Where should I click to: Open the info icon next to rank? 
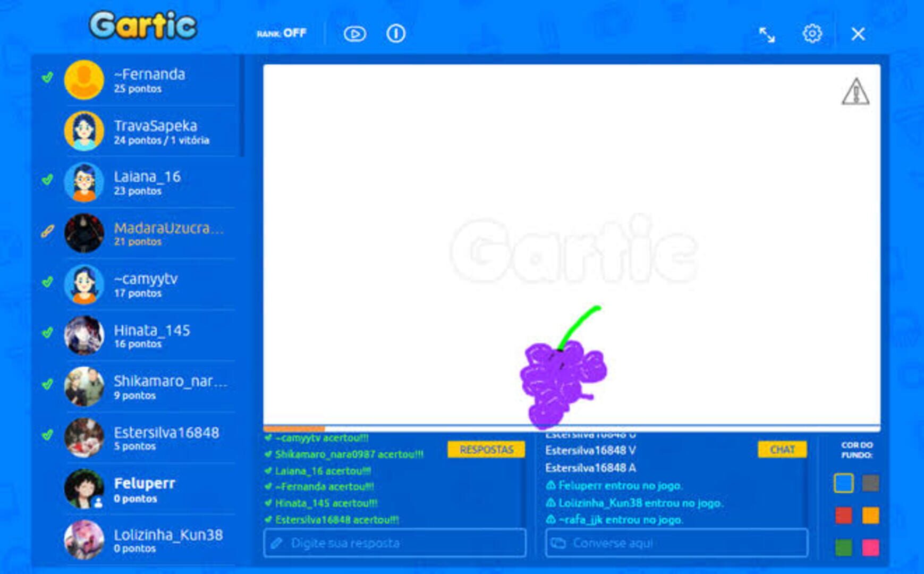coord(395,34)
